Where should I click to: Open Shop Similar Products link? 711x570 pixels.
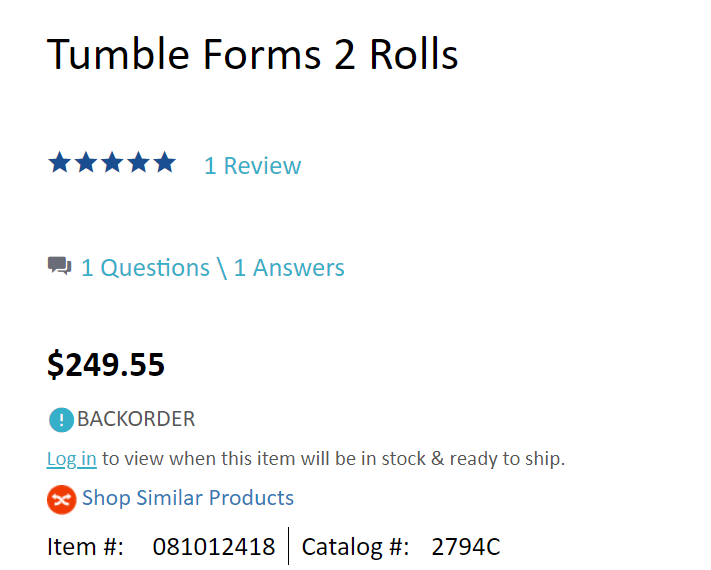click(188, 498)
